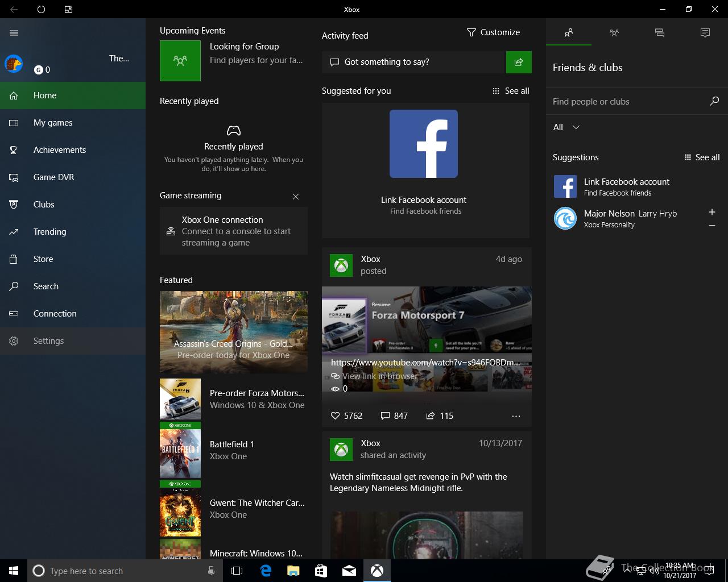This screenshot has height=582, width=728.
Task: Open Assassin's Creed Origins featured banner
Action: [234, 332]
